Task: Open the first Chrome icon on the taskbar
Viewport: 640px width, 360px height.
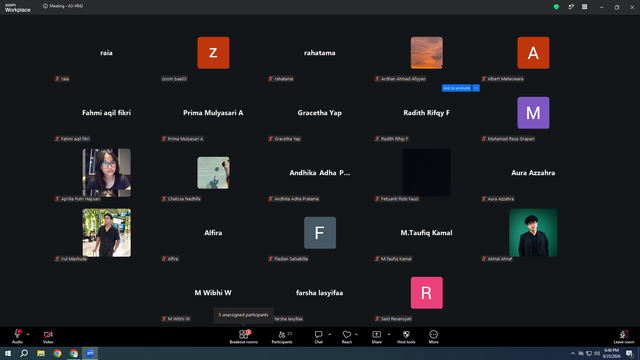Action: [57, 353]
